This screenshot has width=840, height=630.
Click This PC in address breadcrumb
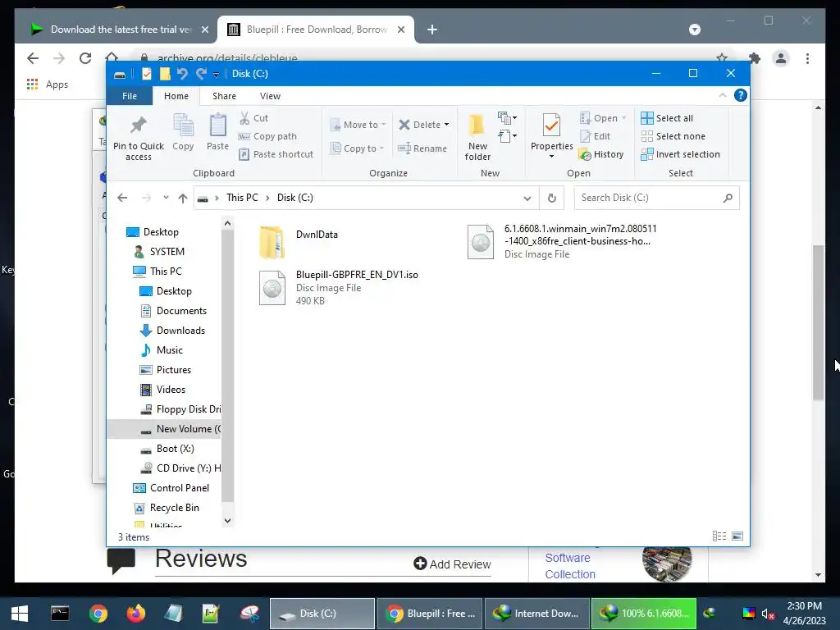242,198
